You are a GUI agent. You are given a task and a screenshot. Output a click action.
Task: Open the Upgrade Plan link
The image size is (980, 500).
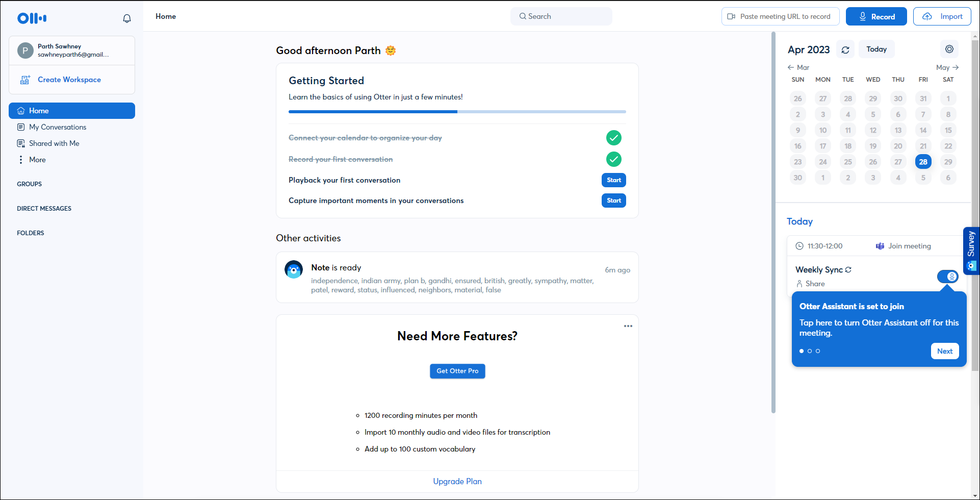pyautogui.click(x=457, y=481)
